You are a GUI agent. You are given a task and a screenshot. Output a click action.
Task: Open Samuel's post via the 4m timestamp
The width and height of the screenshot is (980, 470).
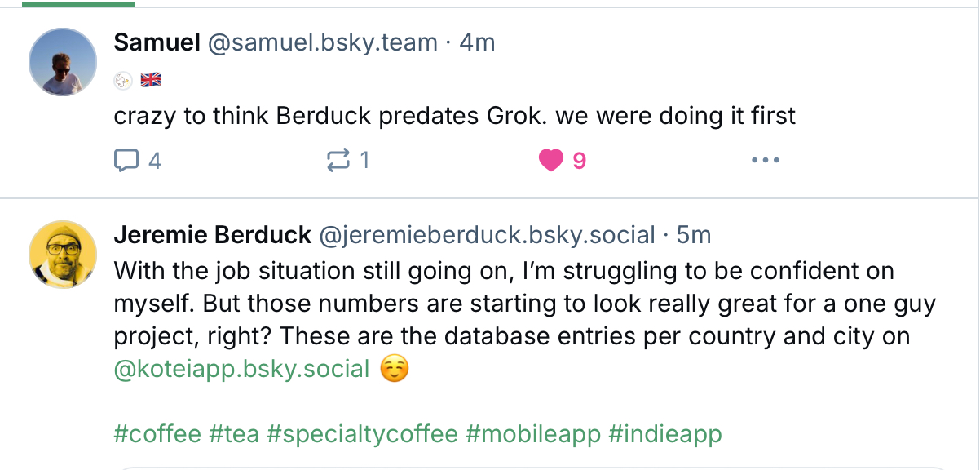pos(477,42)
